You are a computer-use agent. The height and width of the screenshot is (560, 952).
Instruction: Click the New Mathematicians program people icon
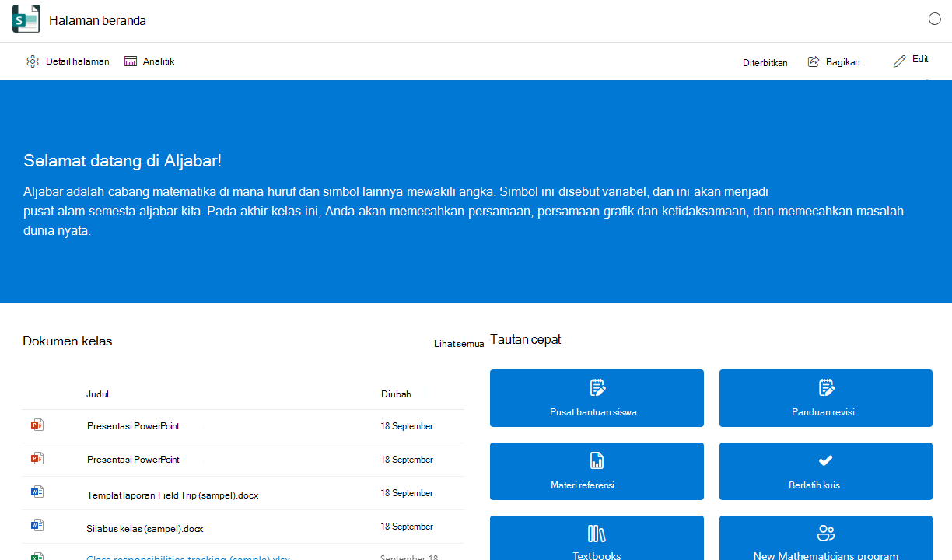coord(825,534)
